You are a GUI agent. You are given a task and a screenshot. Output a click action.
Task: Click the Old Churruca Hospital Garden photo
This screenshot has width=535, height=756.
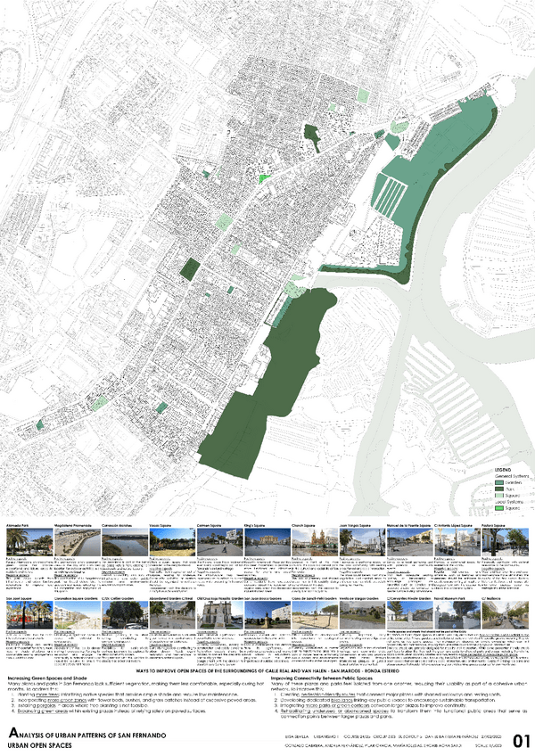(x=220, y=615)
